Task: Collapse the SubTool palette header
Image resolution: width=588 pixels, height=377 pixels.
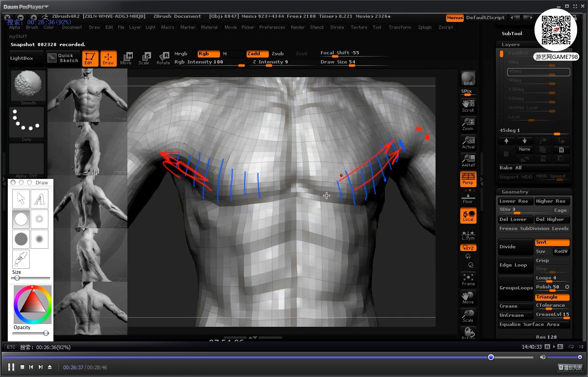Action: (512, 33)
